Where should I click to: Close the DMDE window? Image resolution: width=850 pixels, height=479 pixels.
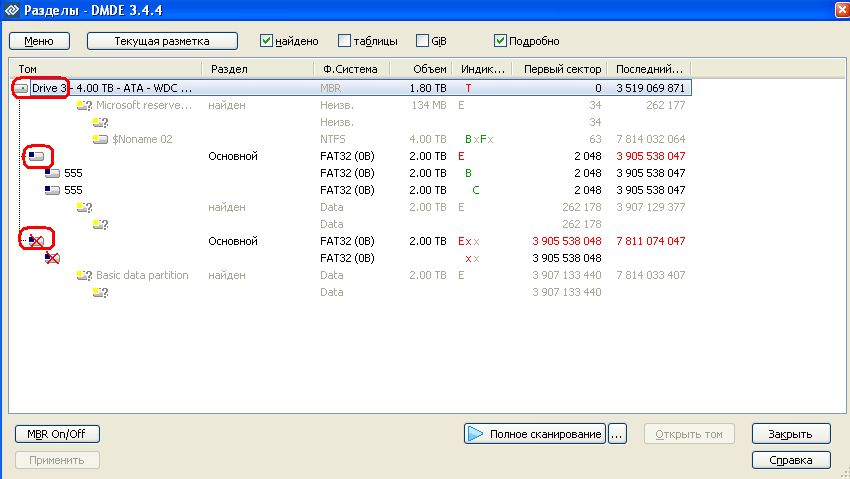click(x=842, y=10)
